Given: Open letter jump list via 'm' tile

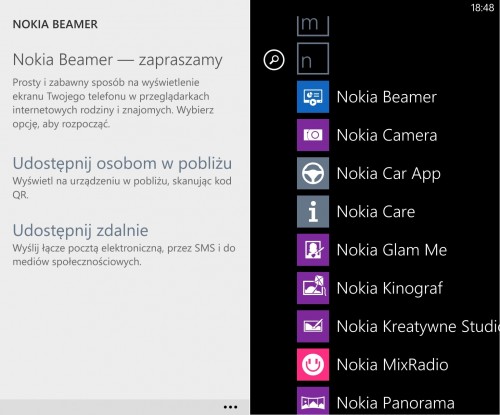Looking at the screenshot, I should coord(313,26).
